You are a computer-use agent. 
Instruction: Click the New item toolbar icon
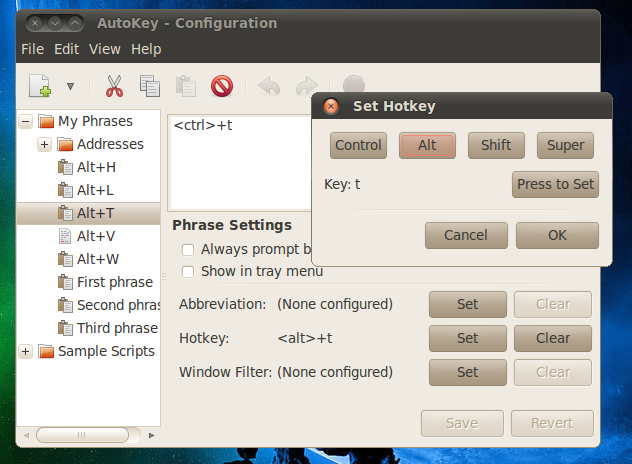pos(40,86)
